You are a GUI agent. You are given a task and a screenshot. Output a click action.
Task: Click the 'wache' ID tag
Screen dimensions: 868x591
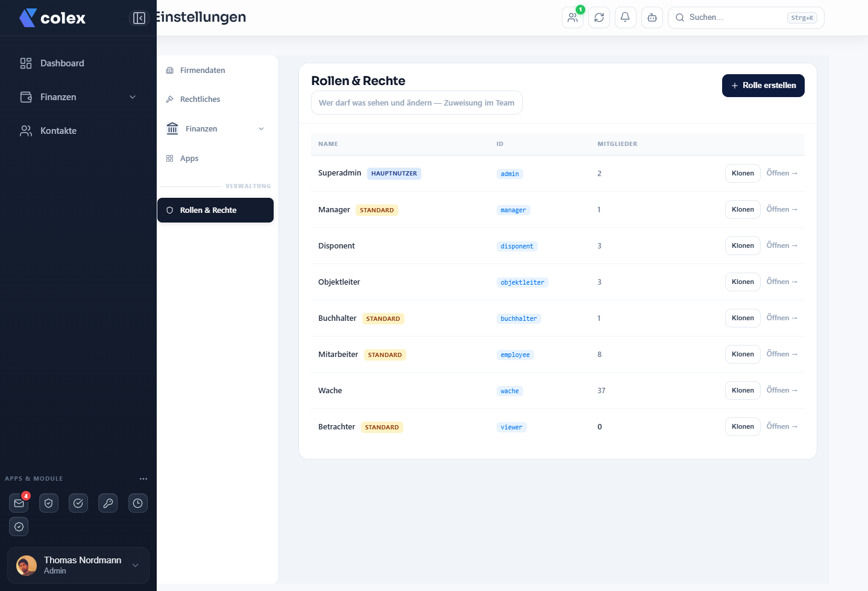pos(509,391)
